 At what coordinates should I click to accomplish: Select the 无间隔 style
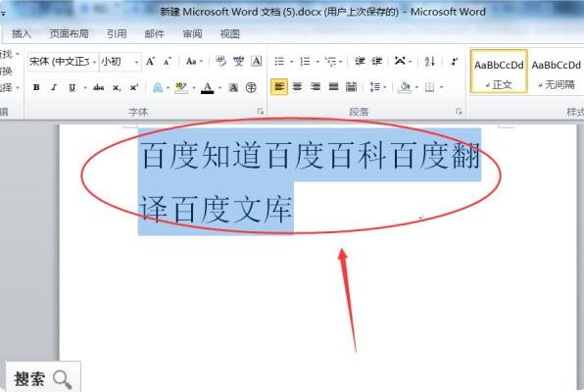[556, 72]
